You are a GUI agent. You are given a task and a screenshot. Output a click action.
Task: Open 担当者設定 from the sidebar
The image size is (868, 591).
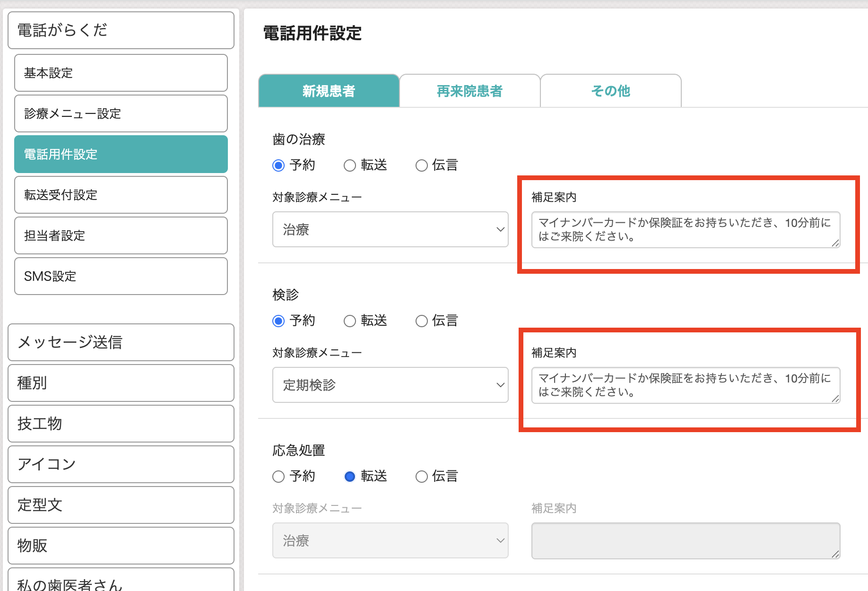coord(121,235)
